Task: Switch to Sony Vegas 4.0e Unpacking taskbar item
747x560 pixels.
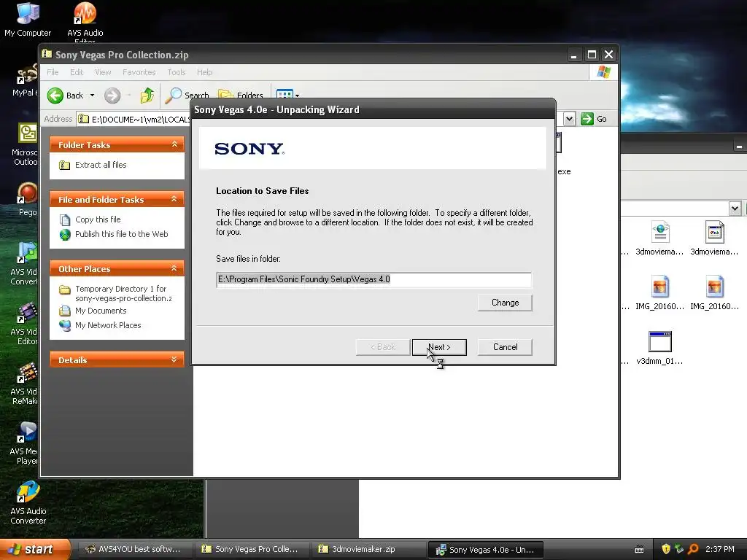Action: click(x=485, y=549)
